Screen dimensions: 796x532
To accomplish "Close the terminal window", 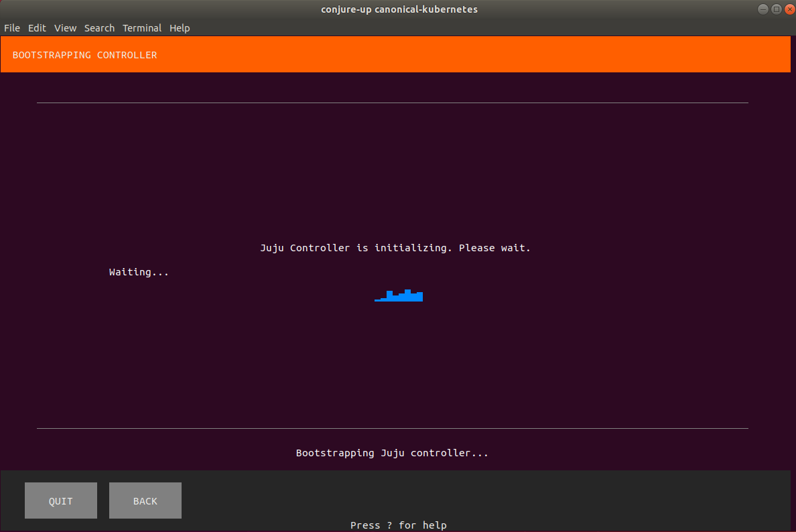I will pos(789,9).
